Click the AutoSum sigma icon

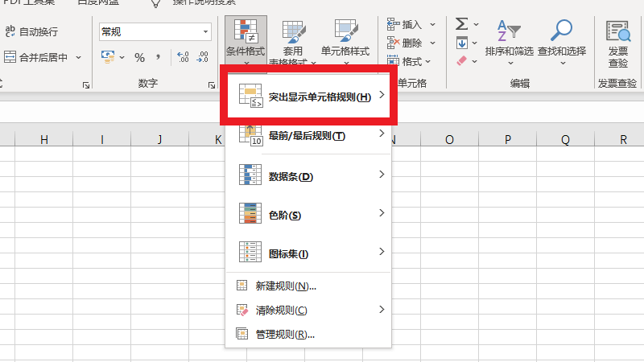(462, 25)
